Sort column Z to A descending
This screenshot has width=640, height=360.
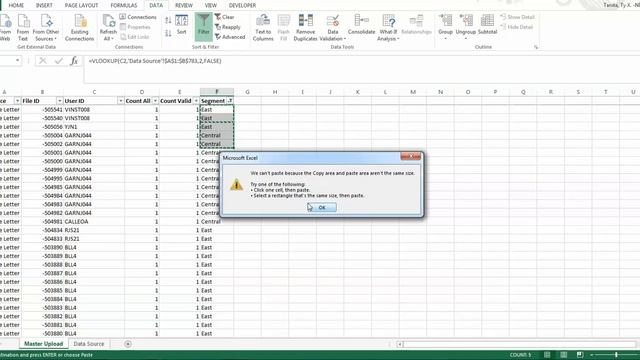[x=168, y=33]
